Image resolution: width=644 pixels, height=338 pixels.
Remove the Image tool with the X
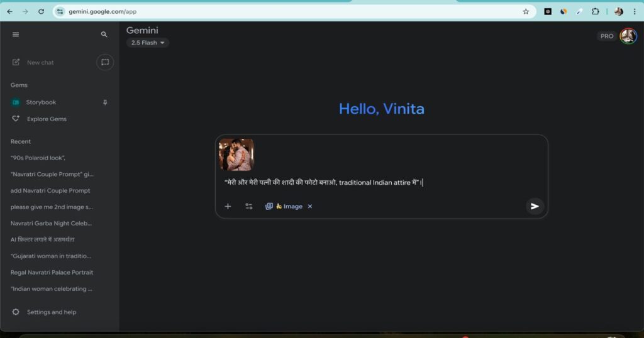tap(310, 206)
